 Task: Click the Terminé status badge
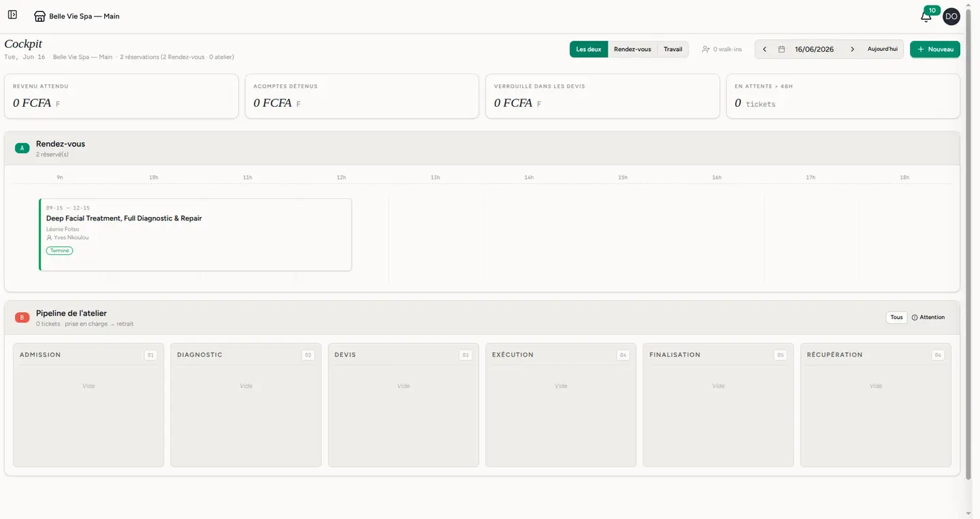click(x=59, y=251)
